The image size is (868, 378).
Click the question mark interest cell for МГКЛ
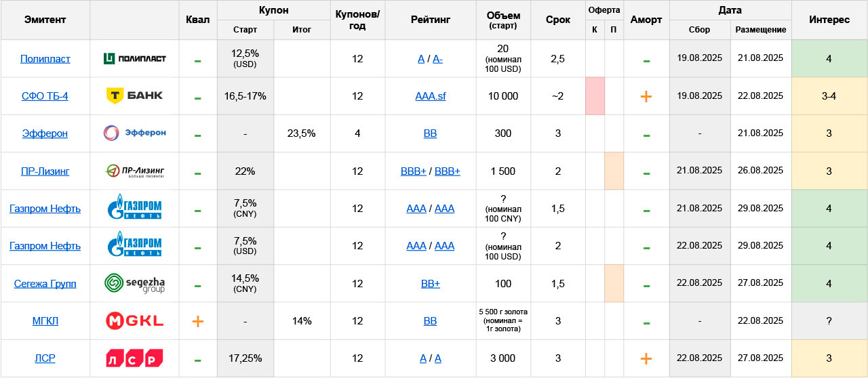click(x=829, y=321)
